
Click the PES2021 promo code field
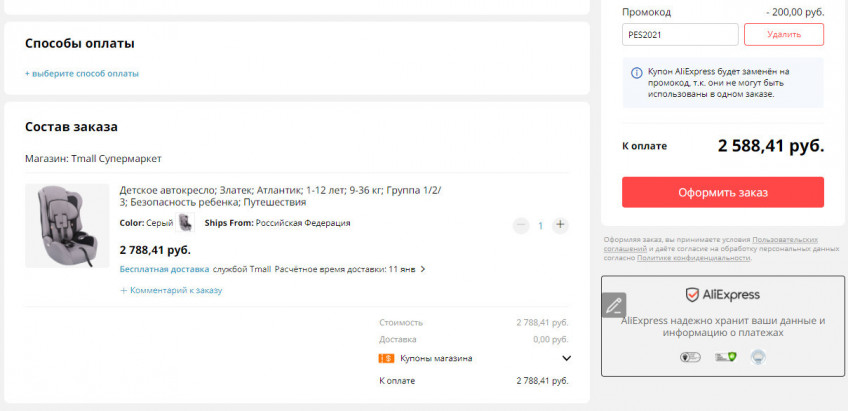(680, 35)
